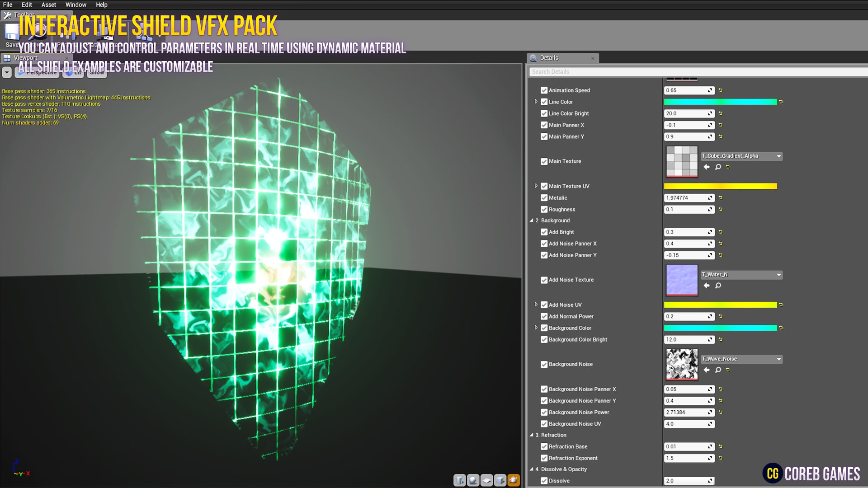Expand the Line Color parameter group
Viewport: 868px width, 488px height.
(536, 102)
